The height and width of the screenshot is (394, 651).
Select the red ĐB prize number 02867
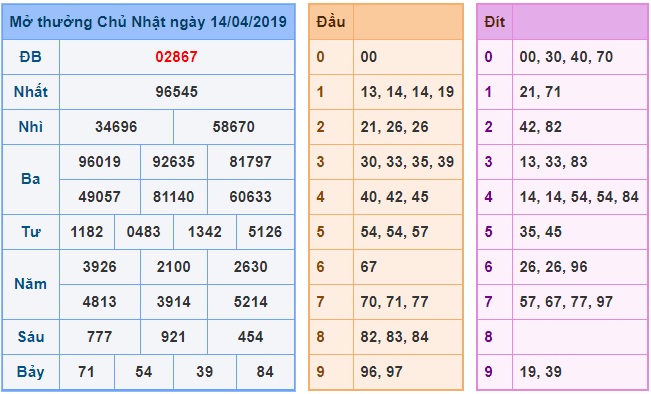click(x=176, y=57)
